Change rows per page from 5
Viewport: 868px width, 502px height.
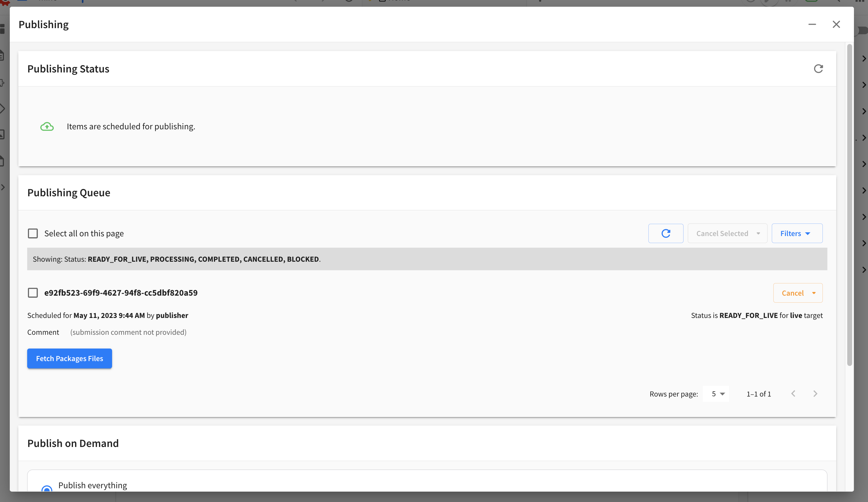717,393
